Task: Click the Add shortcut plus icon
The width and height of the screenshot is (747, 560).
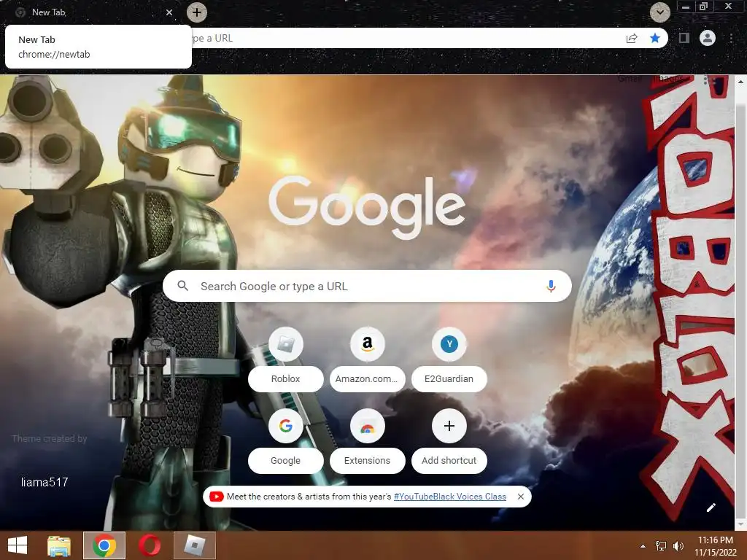Action: [449, 426]
